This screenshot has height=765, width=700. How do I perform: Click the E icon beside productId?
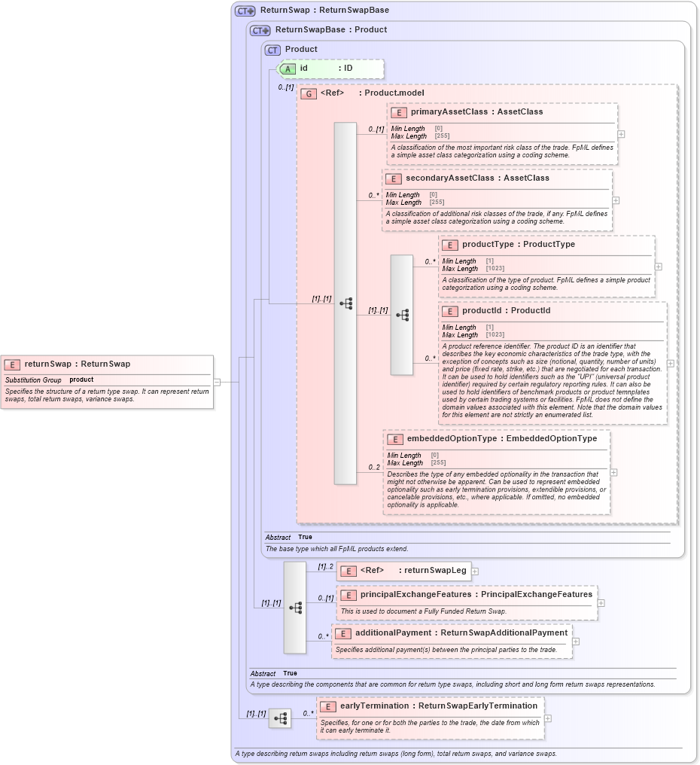pos(449,310)
